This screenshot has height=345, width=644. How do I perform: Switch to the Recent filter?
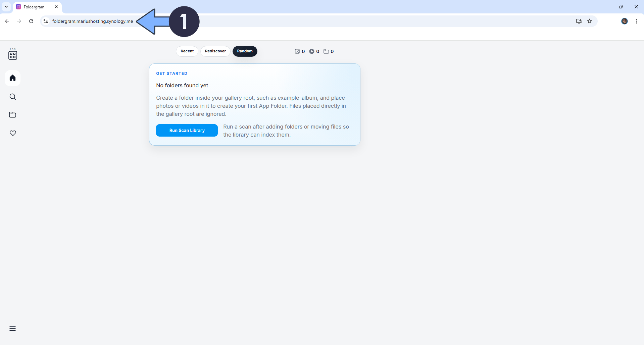coord(187,51)
